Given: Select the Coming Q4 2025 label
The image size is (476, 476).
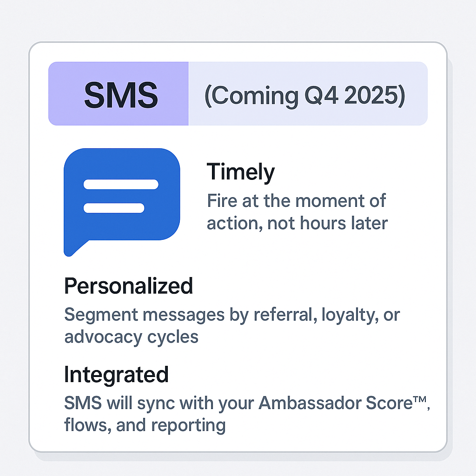Looking at the screenshot, I should [x=305, y=95].
